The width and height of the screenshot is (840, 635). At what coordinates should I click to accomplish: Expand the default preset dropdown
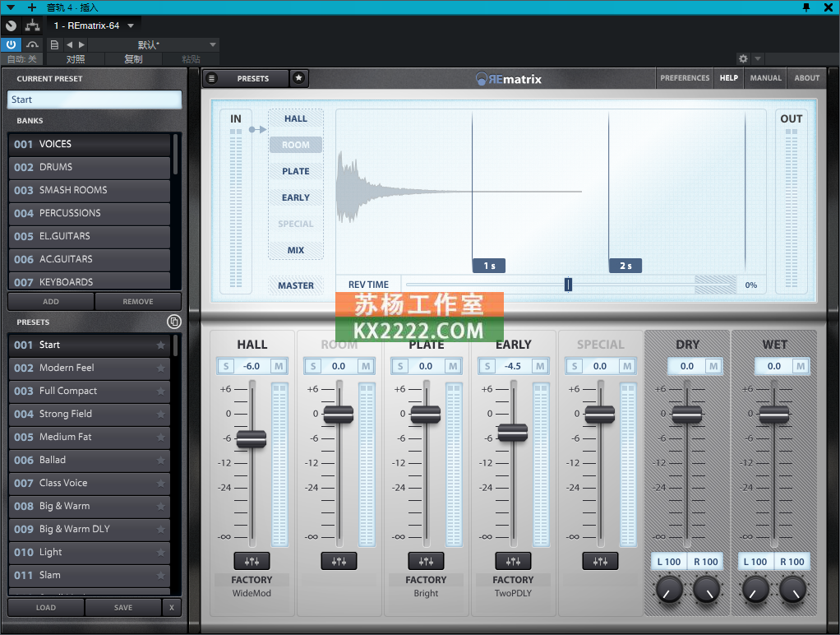tap(213, 44)
